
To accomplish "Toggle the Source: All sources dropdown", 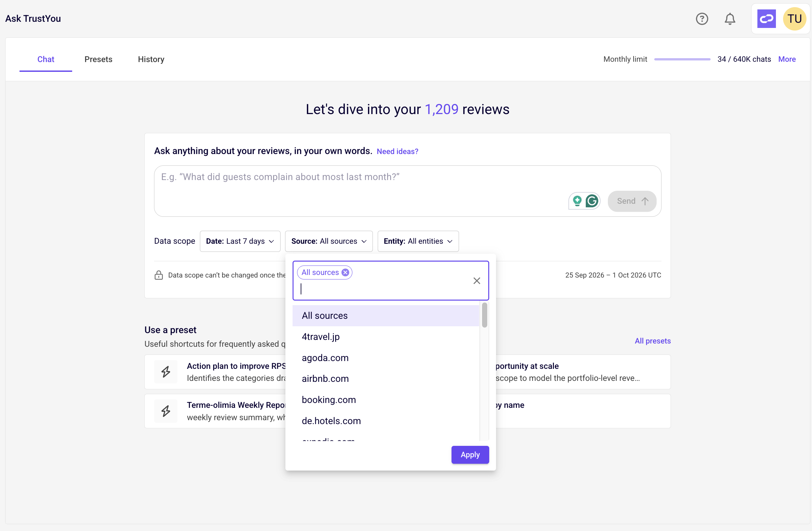I will 329,241.
